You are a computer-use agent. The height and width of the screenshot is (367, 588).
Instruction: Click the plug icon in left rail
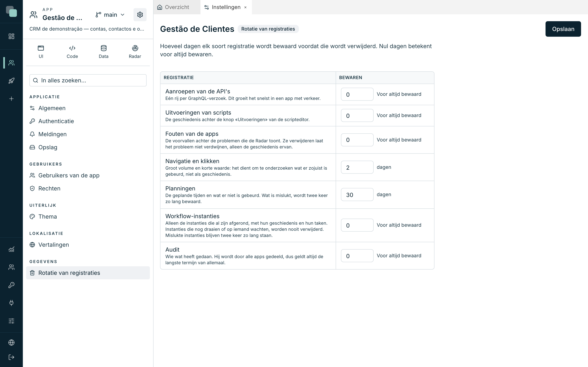11,303
